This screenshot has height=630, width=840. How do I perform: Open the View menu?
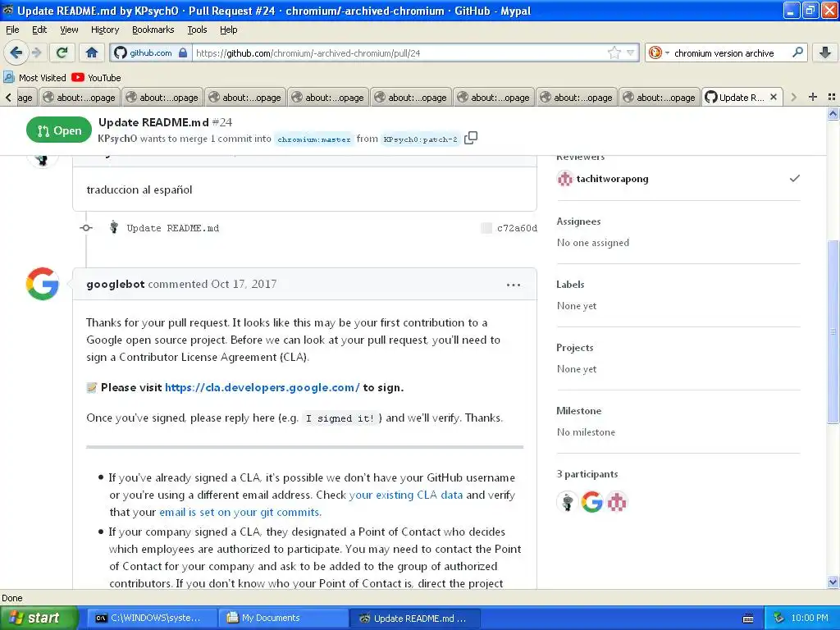coord(69,30)
